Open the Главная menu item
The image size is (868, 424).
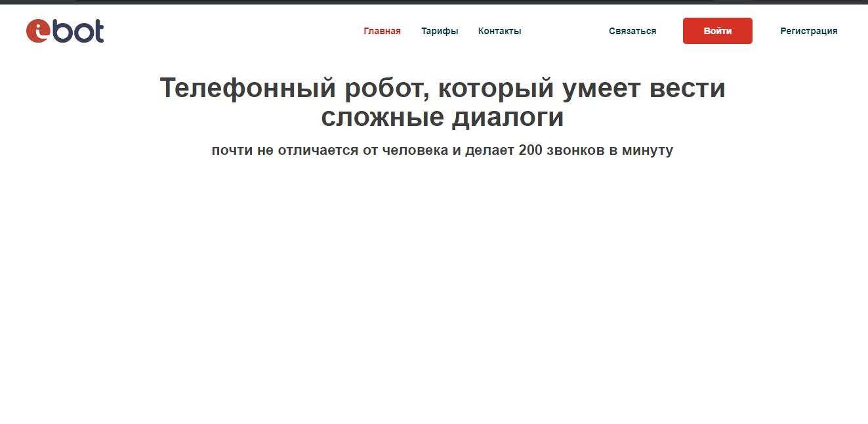pos(382,31)
